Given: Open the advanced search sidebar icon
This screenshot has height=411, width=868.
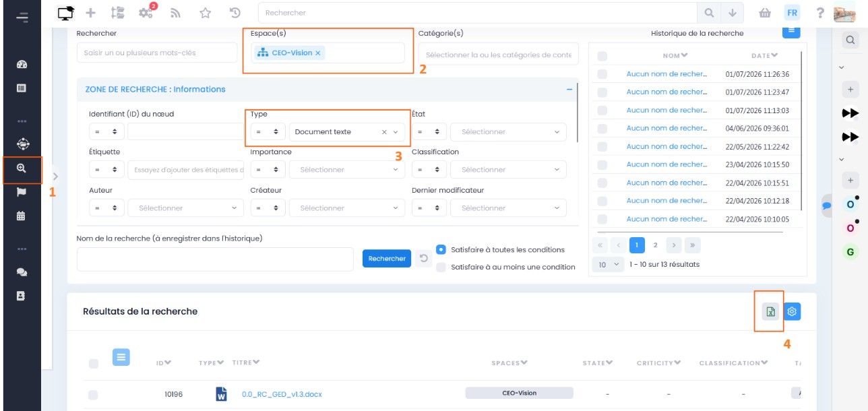Looking at the screenshot, I should click(x=21, y=169).
